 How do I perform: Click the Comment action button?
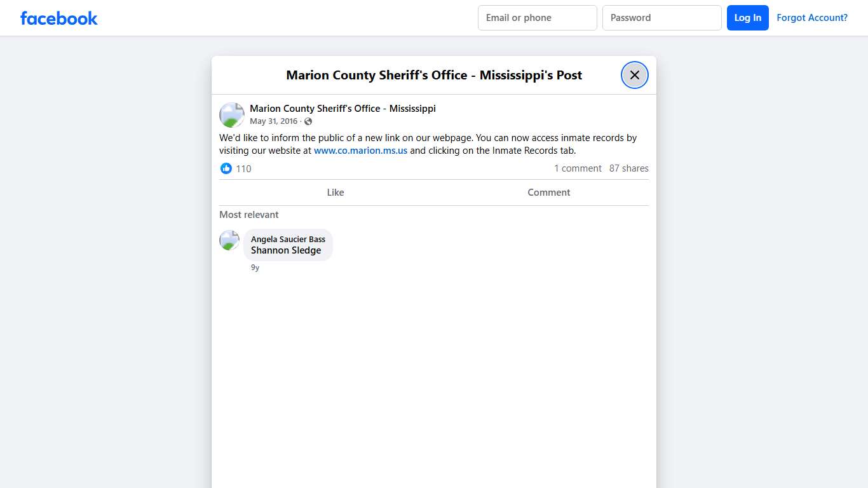[548, 193]
